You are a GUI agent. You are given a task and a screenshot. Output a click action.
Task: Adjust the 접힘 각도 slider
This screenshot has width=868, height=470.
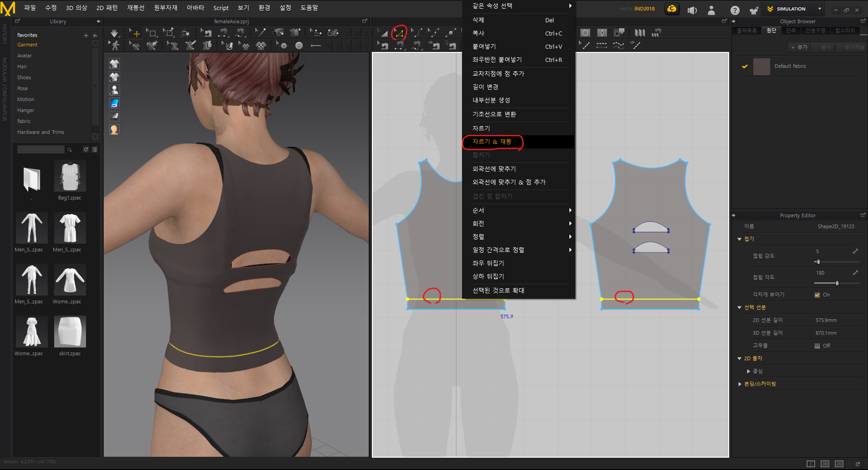click(x=837, y=283)
